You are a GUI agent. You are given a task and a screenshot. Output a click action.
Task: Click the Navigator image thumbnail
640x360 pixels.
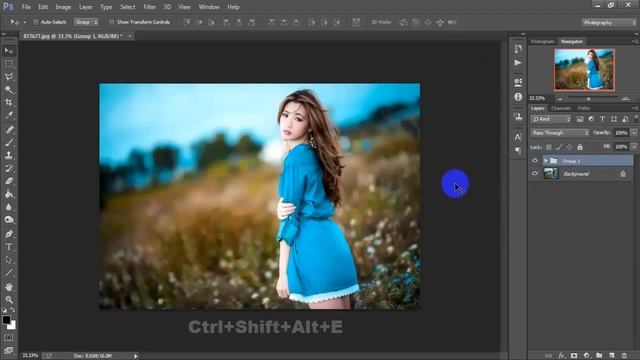[584, 69]
